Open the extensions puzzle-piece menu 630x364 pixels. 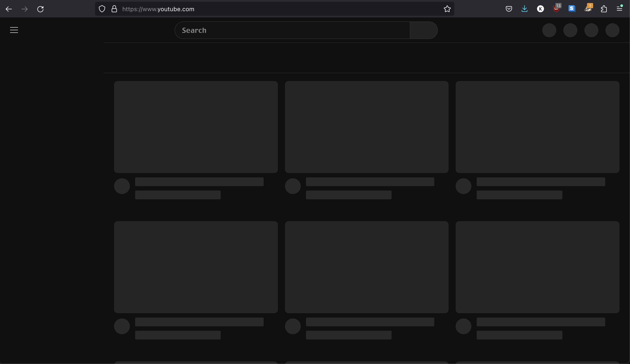click(604, 9)
